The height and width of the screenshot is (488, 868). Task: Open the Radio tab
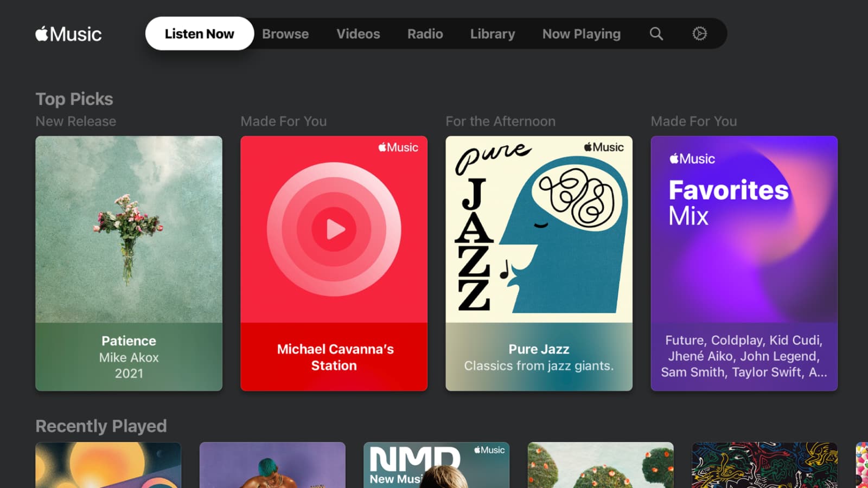(x=425, y=34)
